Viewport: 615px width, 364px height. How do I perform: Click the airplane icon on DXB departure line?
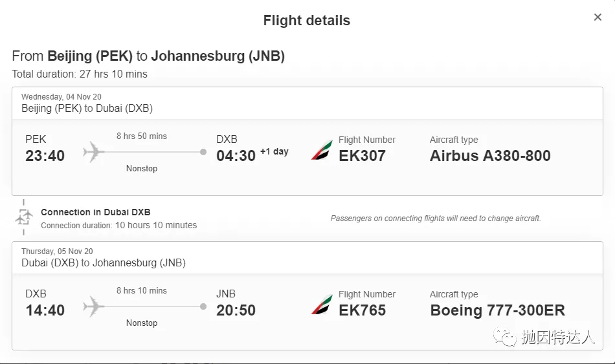click(93, 306)
